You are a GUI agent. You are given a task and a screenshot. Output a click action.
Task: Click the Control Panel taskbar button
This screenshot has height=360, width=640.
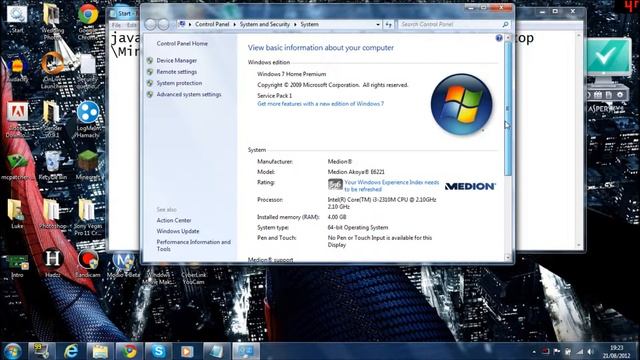coord(246,351)
